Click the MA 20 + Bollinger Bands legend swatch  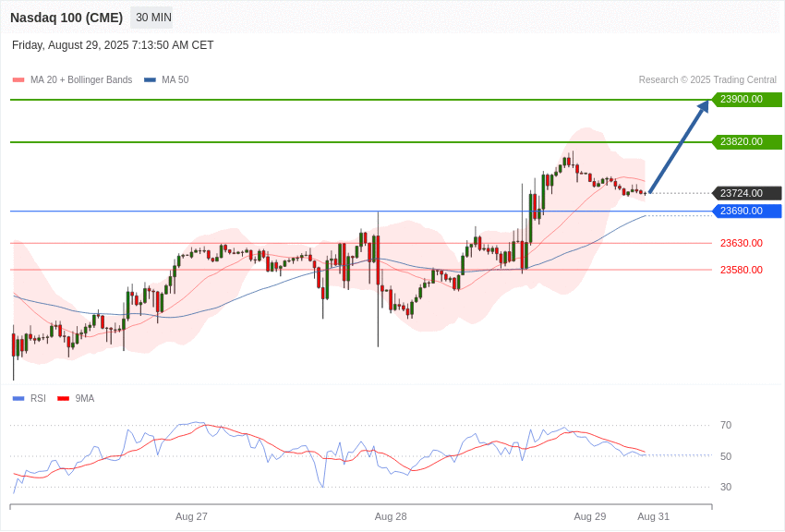pos(18,80)
